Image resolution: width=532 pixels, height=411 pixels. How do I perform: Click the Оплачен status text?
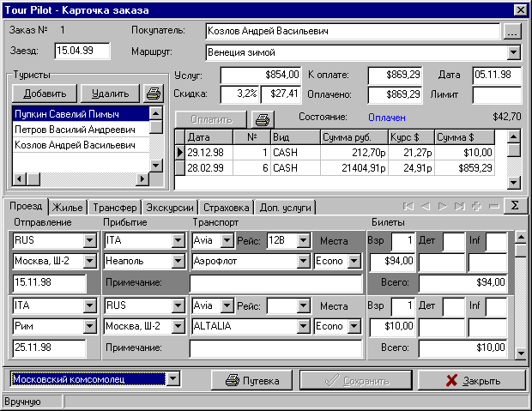pos(387,118)
